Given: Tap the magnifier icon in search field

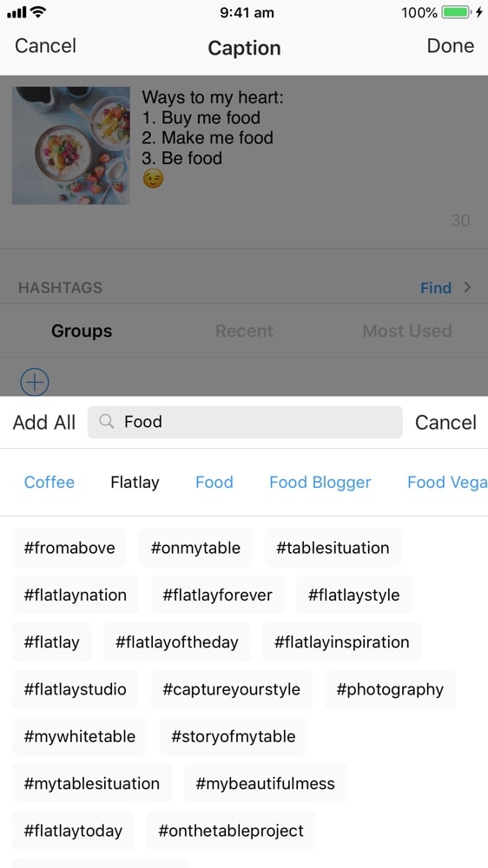Looking at the screenshot, I should point(106,422).
